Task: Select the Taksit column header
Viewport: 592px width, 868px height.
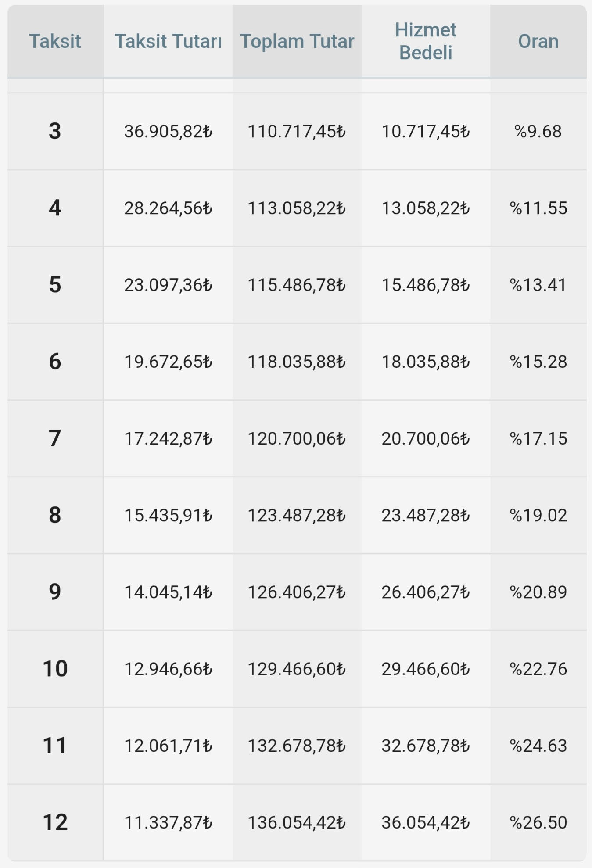Action: pyautogui.click(x=55, y=41)
